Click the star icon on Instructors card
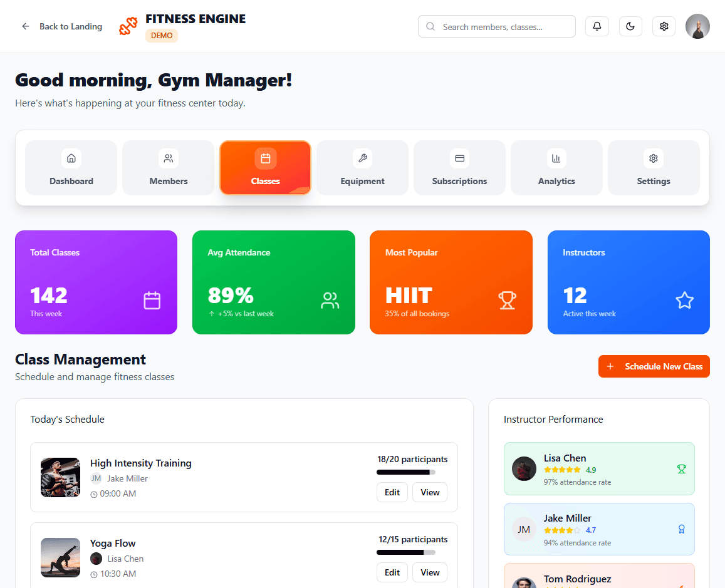This screenshot has width=725, height=588. [685, 300]
